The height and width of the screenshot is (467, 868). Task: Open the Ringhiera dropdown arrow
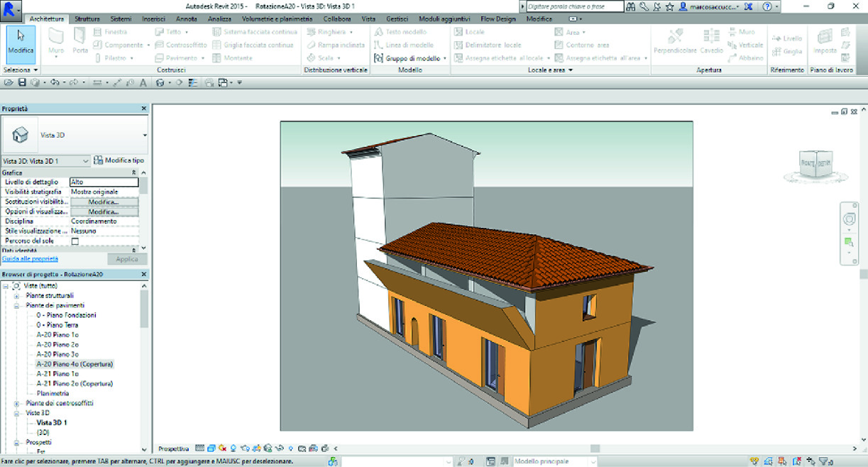tap(351, 32)
